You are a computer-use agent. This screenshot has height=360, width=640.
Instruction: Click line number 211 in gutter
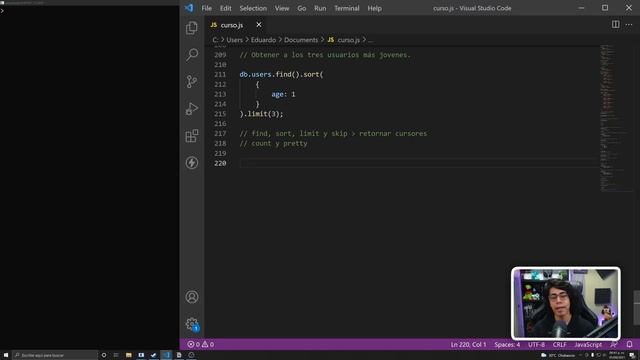click(220, 74)
